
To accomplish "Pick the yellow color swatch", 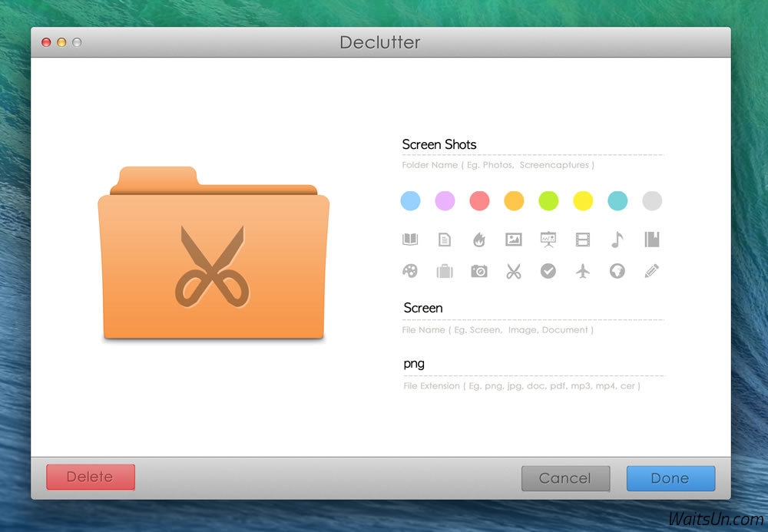I will 583,201.
